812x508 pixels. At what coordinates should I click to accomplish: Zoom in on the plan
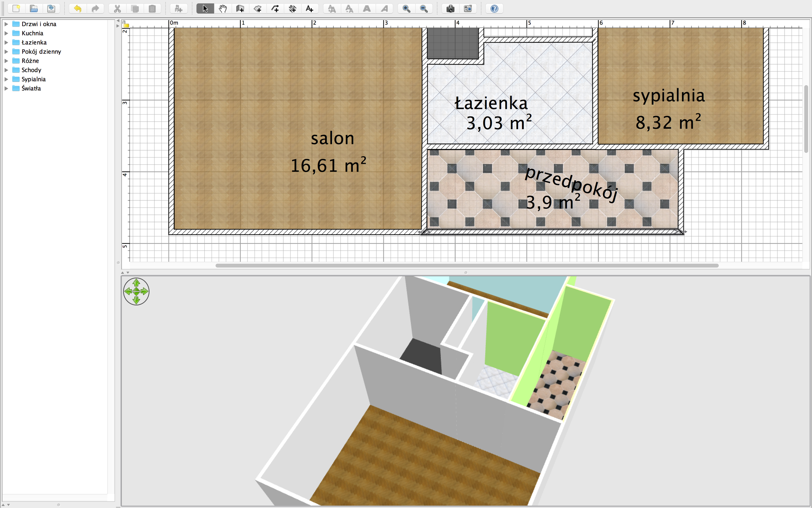pos(406,8)
